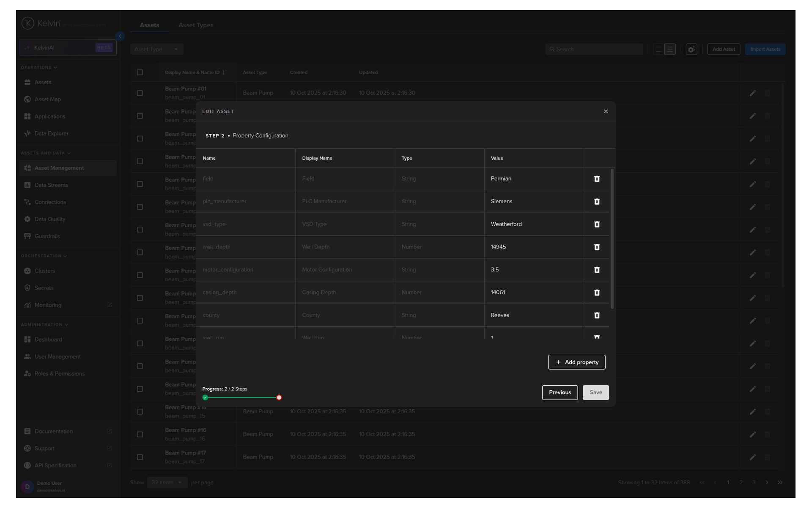Delete the plc_manufacturer property row
812x508 pixels.
[597, 202]
